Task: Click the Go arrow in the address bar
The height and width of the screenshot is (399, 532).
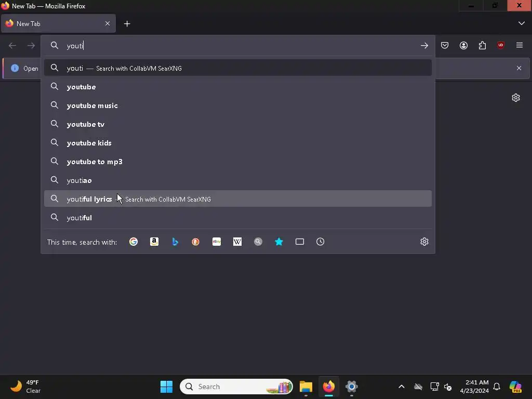Action: [424, 46]
